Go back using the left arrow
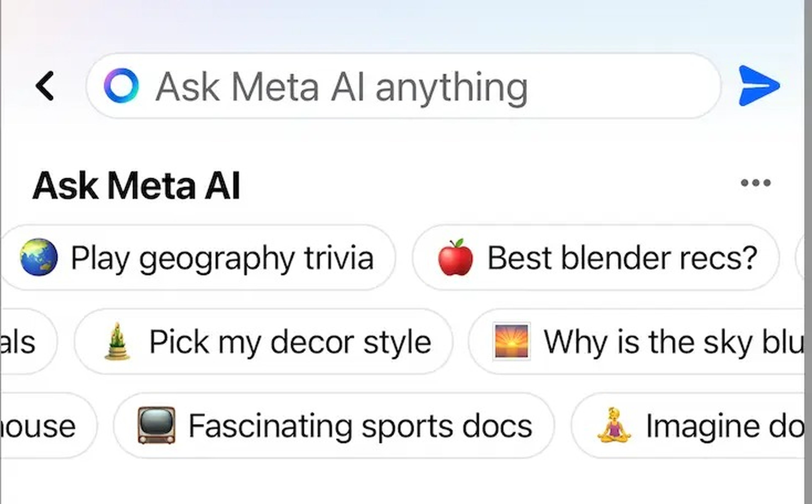 [45, 86]
